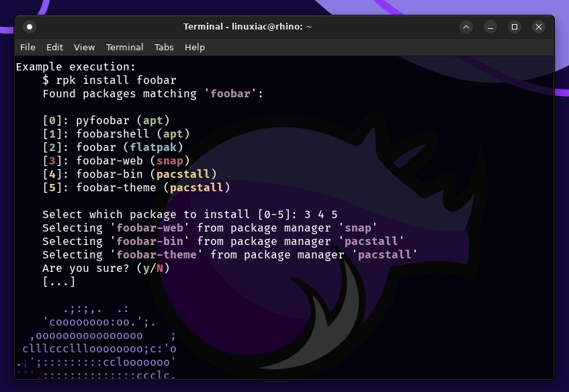
Task: Click the "Selecting 'foobar-bin'" output line
Action: pos(223,241)
